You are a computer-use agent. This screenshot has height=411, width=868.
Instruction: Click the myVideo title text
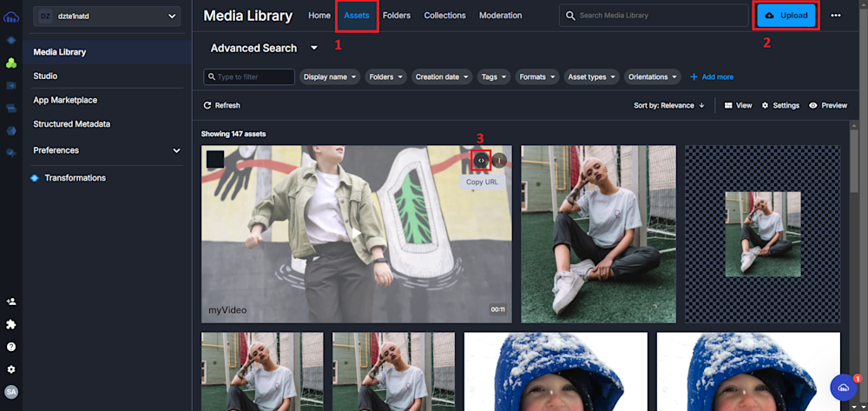[227, 310]
